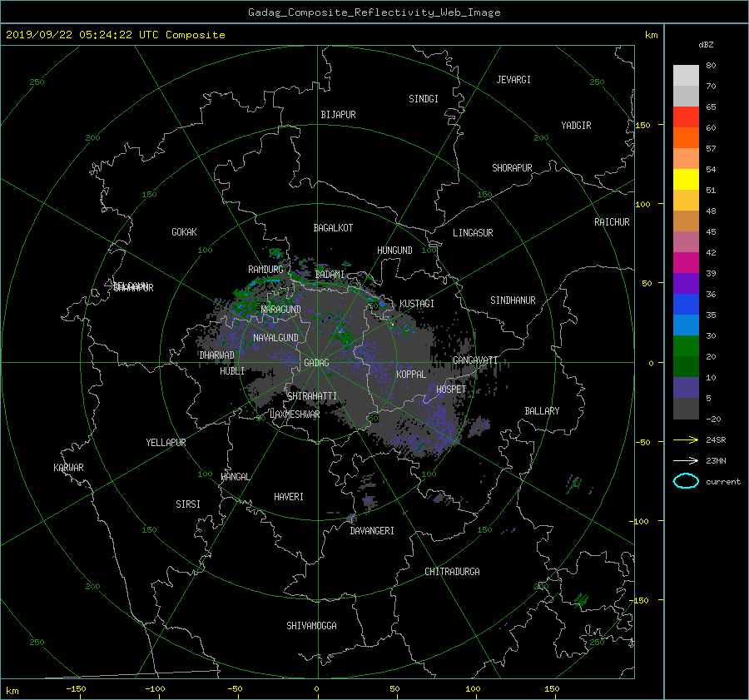This screenshot has height=700, width=749.
Task: Click the HOSPET city label
Action: 451,390
